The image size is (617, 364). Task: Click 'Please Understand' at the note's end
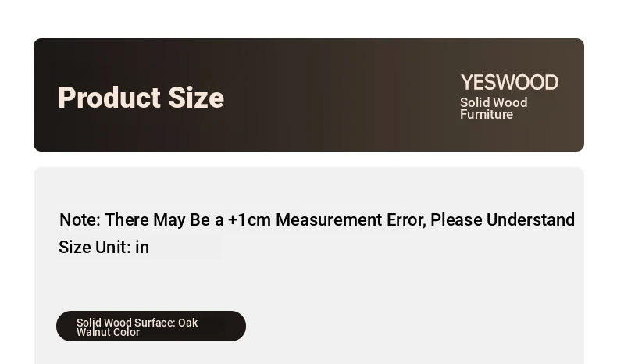coord(502,219)
